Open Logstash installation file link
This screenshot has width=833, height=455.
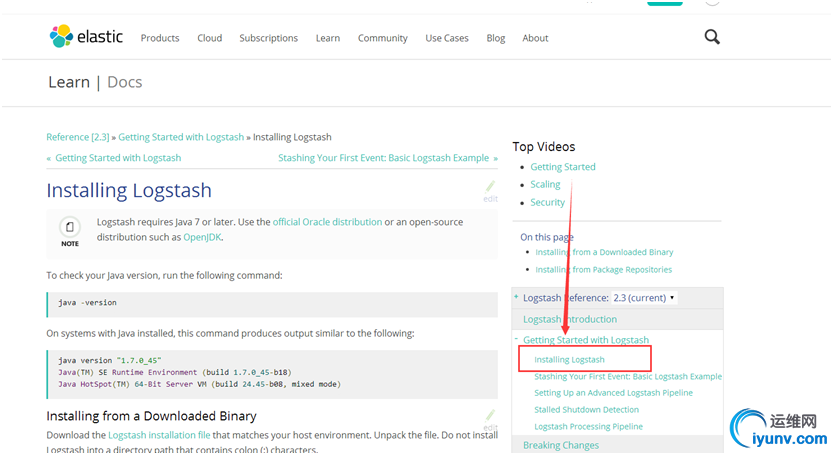coord(159,435)
